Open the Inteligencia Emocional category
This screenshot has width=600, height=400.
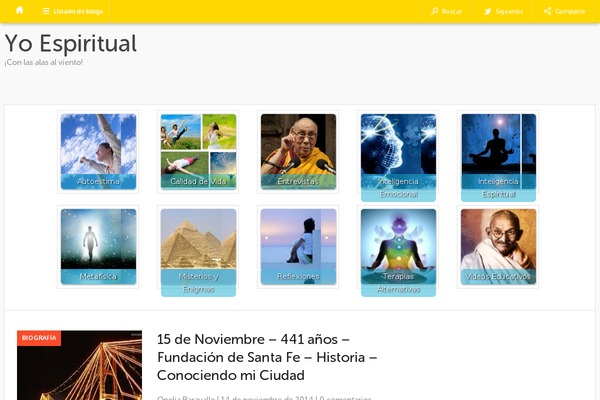tap(398, 157)
